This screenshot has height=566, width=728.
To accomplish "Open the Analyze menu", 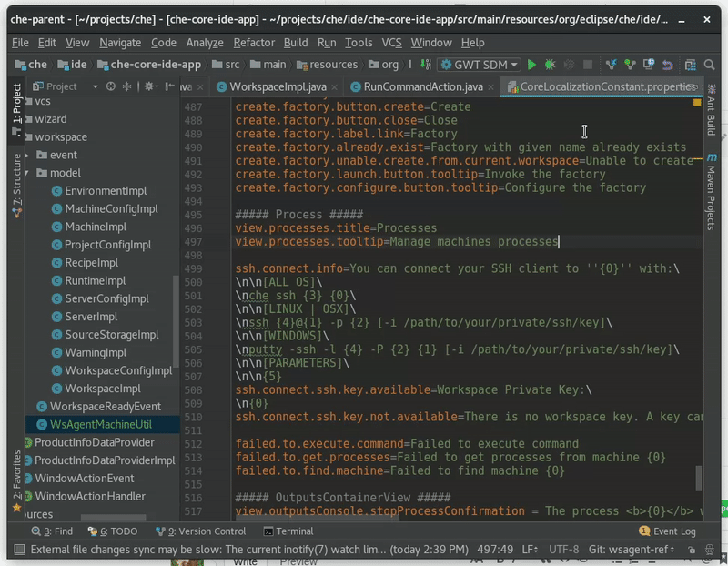I will point(205,43).
